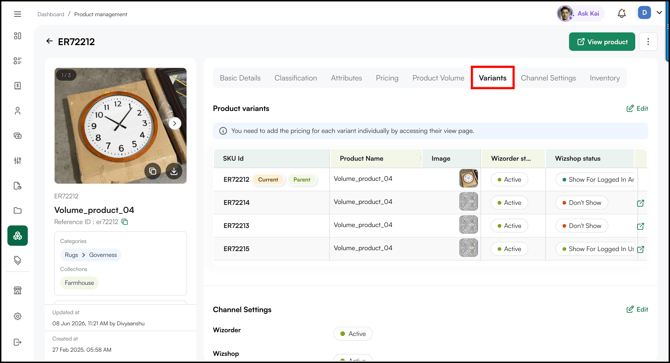Click the logout icon in sidebar

(18, 342)
